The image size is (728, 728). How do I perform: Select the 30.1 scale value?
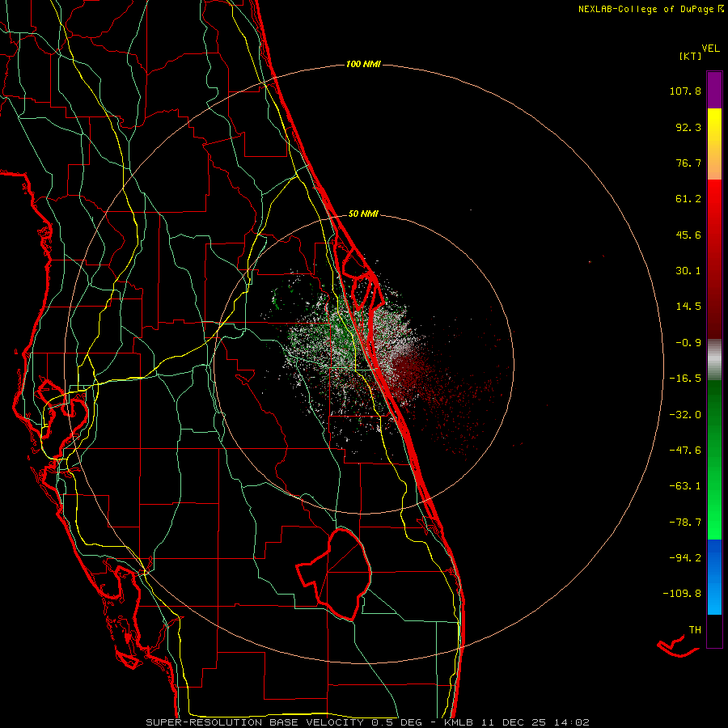coord(688,271)
